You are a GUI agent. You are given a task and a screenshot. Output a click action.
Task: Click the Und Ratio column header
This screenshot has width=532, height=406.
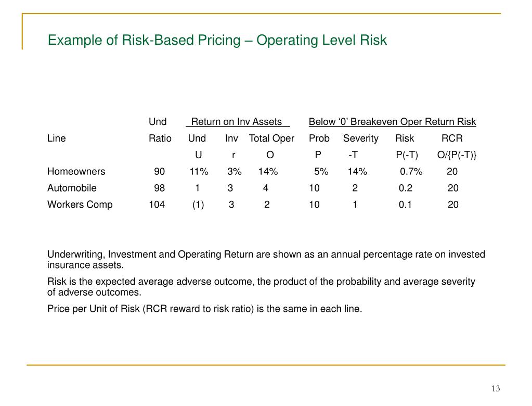[x=160, y=130]
